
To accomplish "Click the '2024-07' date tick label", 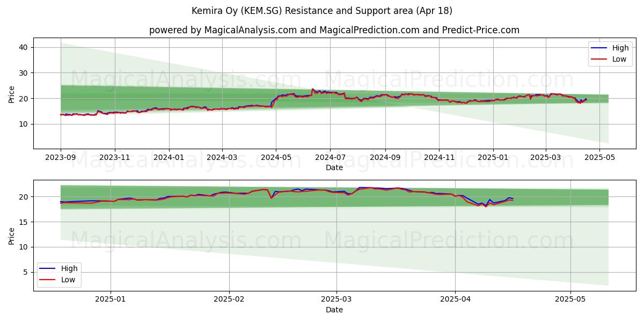I will point(330,158).
